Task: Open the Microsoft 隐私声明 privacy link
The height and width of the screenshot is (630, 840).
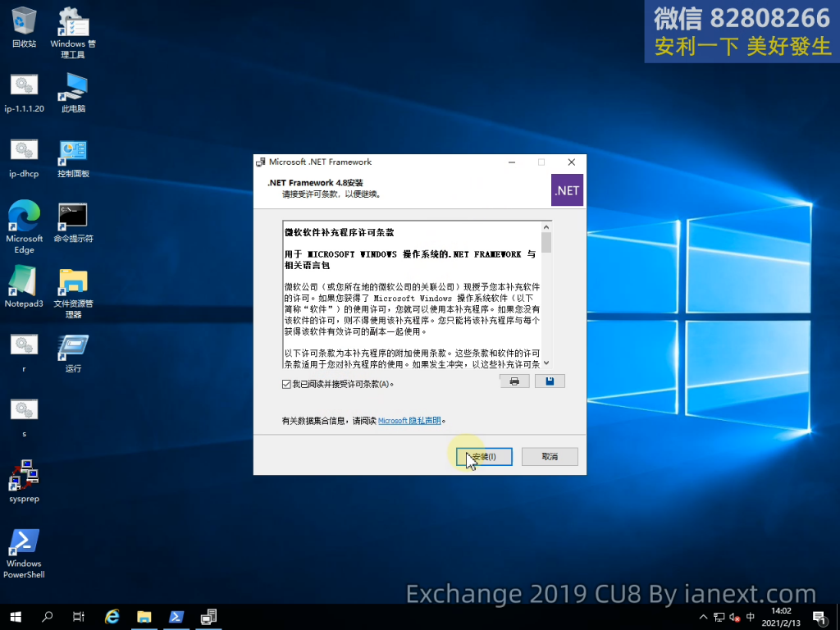Action: click(x=410, y=421)
